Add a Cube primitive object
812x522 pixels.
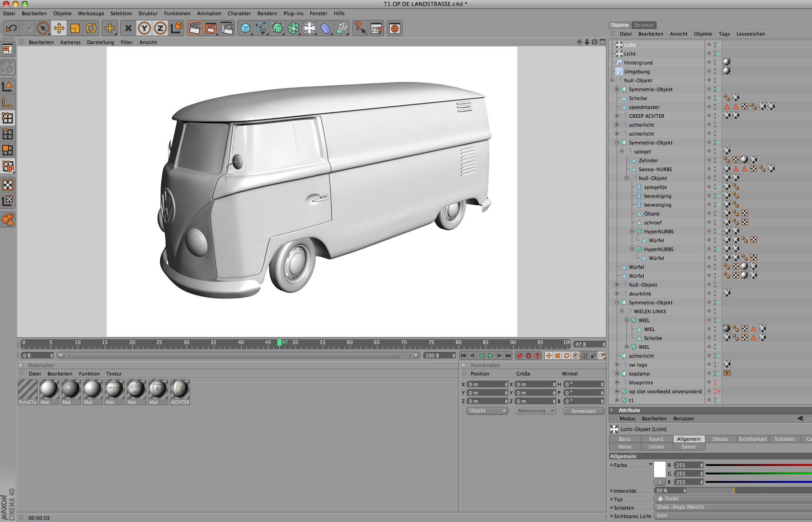click(x=245, y=28)
